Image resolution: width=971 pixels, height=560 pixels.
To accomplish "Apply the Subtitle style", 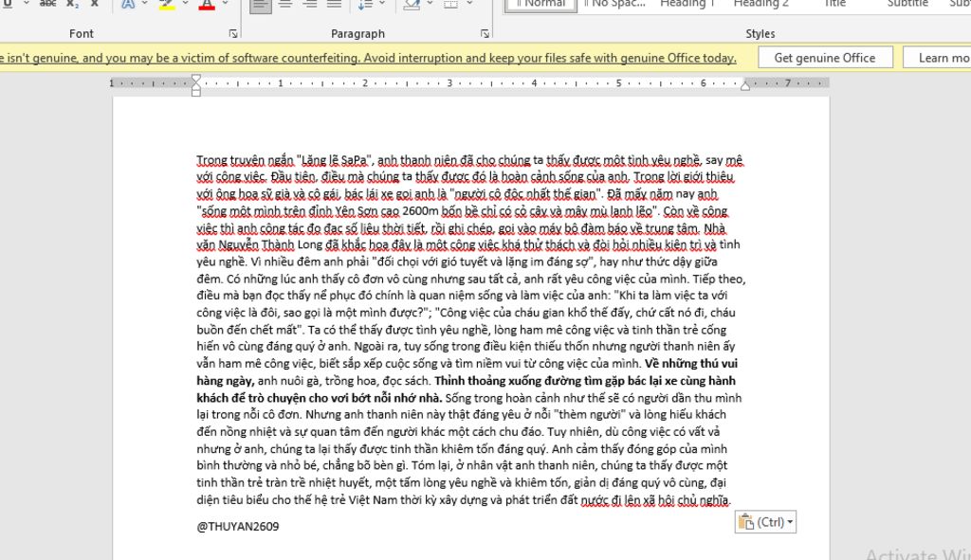I will coord(907,4).
